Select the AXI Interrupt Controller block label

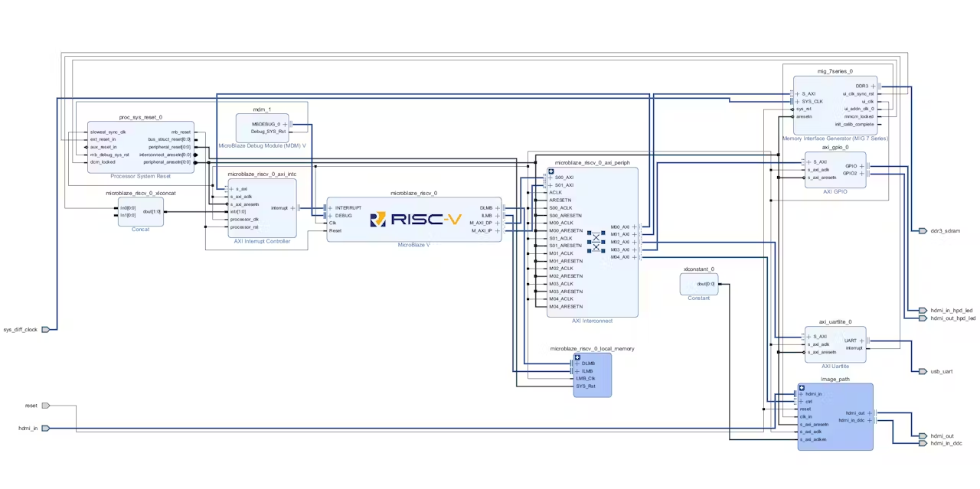click(x=262, y=241)
